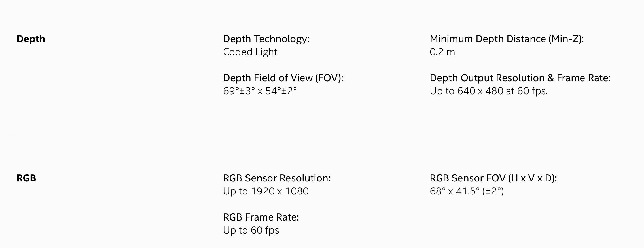The height and width of the screenshot is (248, 644).
Task: Click the (H x V x D) text
Action: (532, 178)
